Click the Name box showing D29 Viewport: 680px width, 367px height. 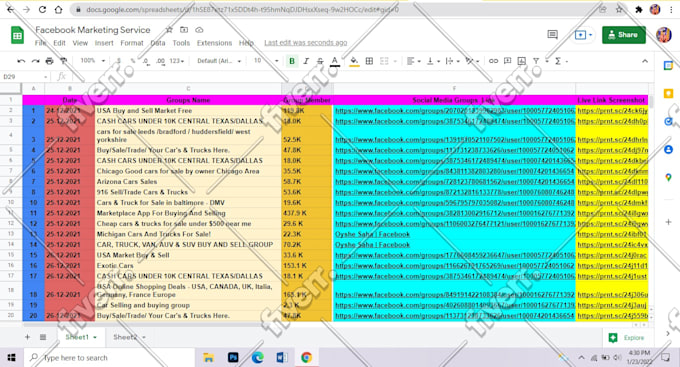(25, 77)
